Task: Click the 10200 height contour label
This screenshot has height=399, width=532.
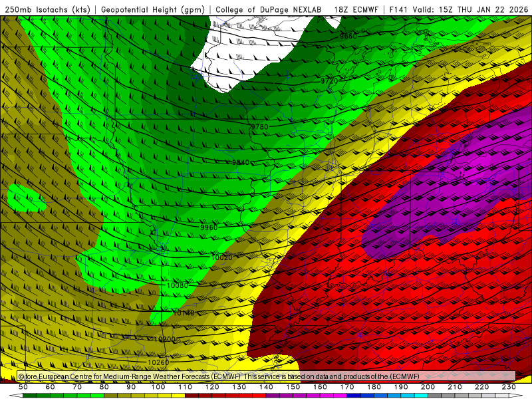Action: (164, 339)
